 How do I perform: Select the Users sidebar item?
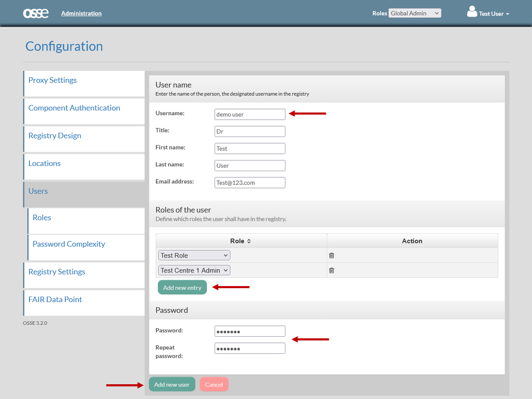(84, 195)
